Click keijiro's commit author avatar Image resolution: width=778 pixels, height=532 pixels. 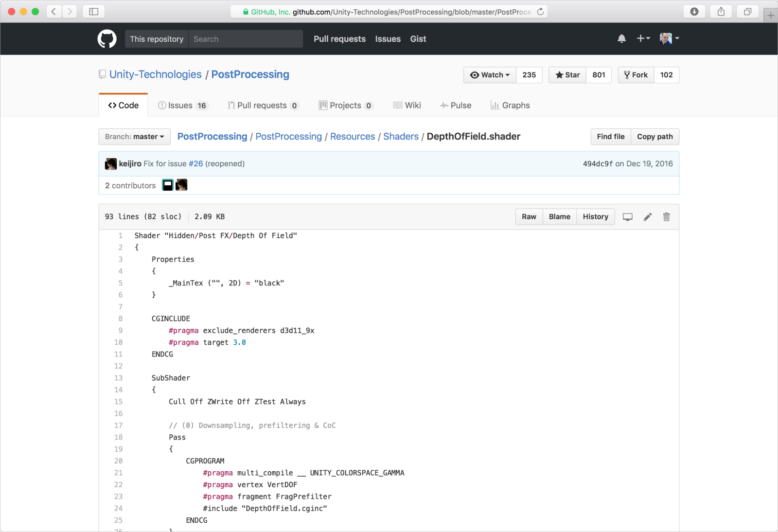tap(111, 164)
